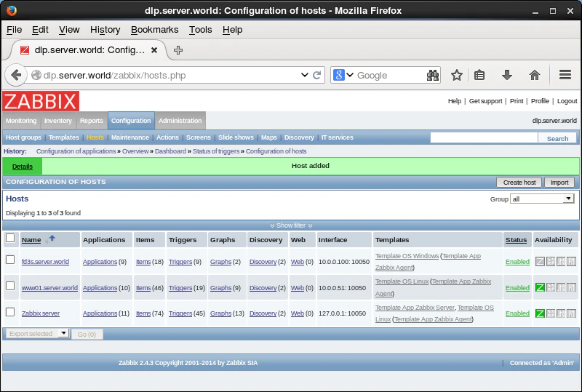Viewport: 582px width, 392px height.
Task: Open the Host groups submenu
Action: tap(23, 137)
